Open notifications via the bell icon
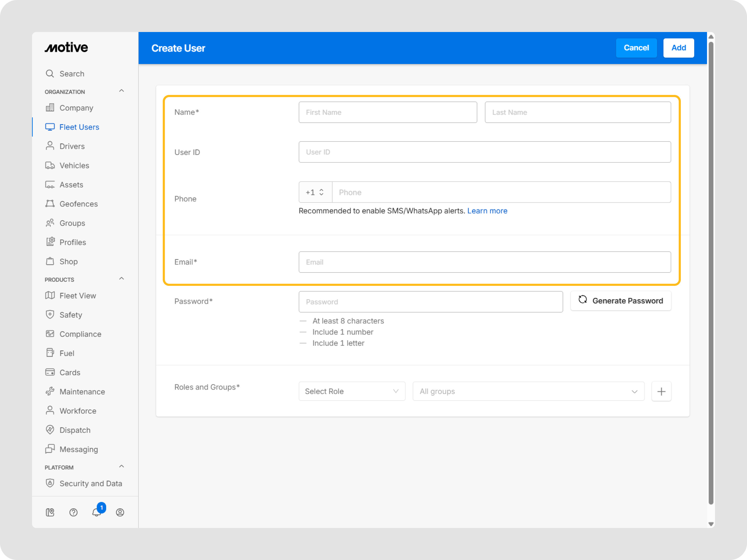747x560 pixels. [x=97, y=513]
